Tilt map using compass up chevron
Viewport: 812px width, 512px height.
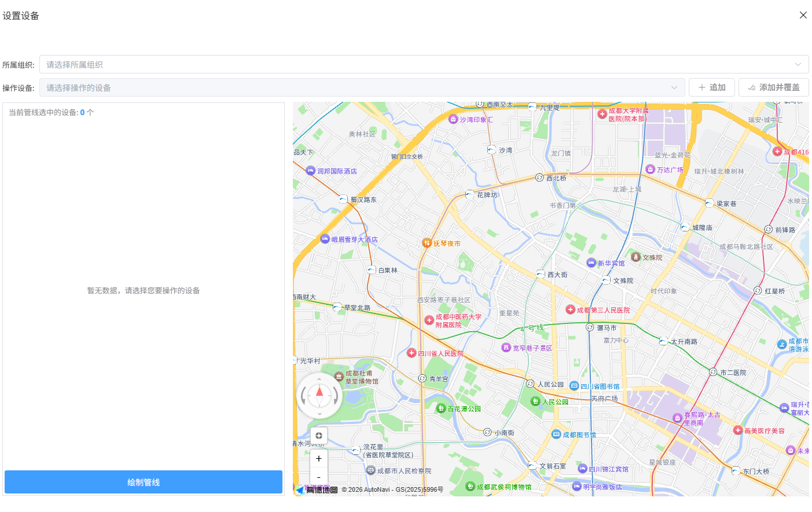(319, 380)
